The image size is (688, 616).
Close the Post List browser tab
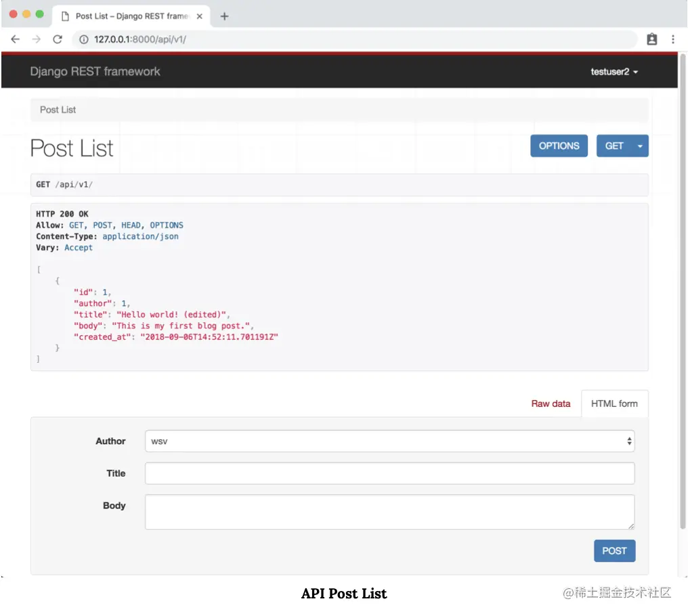(200, 16)
